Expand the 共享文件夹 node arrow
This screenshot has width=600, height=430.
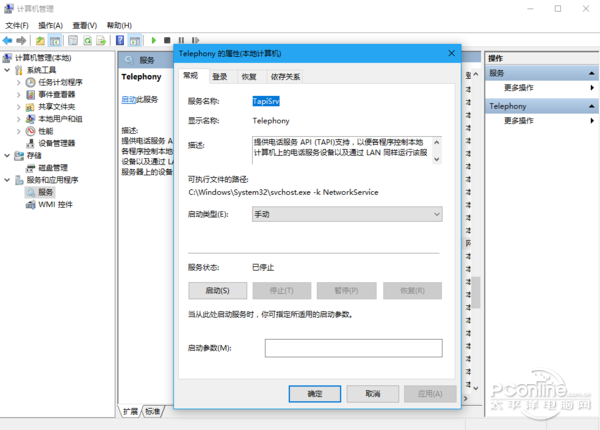click(x=18, y=107)
